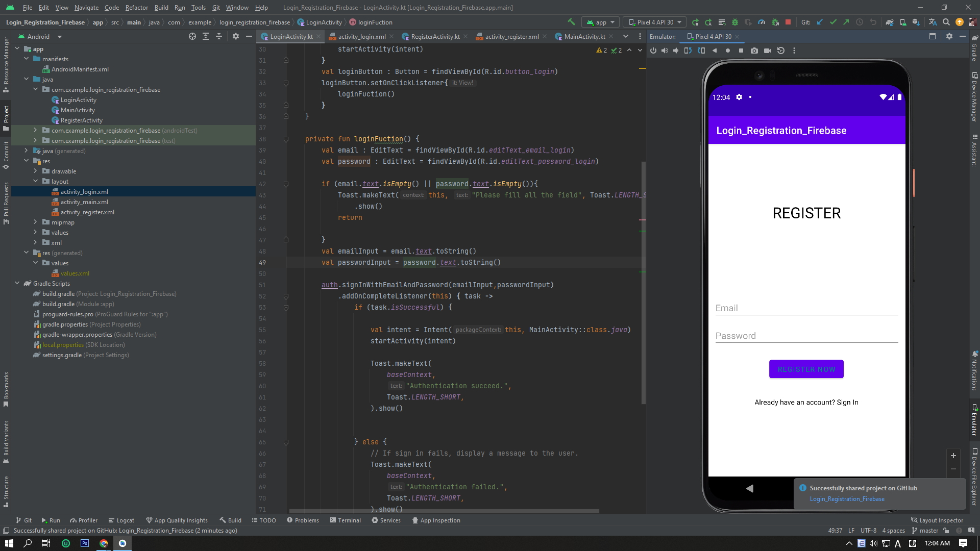Open Search Everywhere with the magnifier icon

(x=946, y=22)
